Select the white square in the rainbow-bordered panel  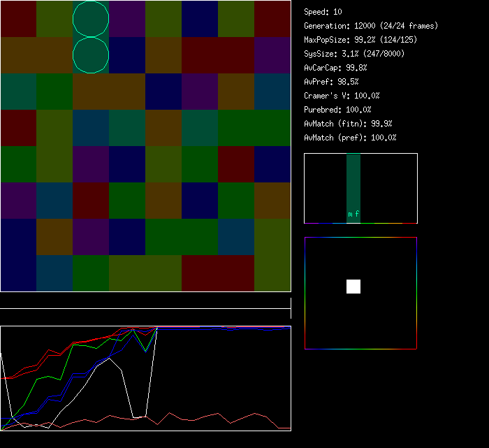pyautogui.click(x=353, y=286)
